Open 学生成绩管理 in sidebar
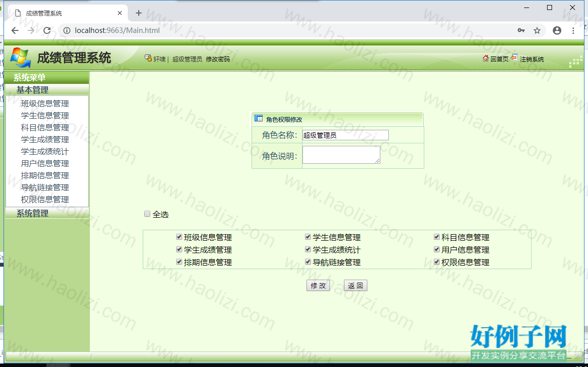This screenshot has height=367, width=588. tap(45, 140)
